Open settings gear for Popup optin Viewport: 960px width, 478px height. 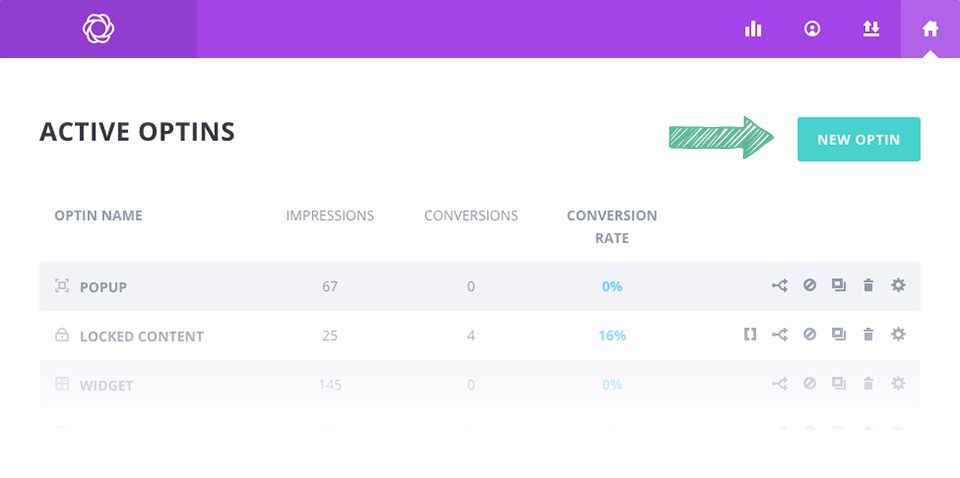pos(898,286)
